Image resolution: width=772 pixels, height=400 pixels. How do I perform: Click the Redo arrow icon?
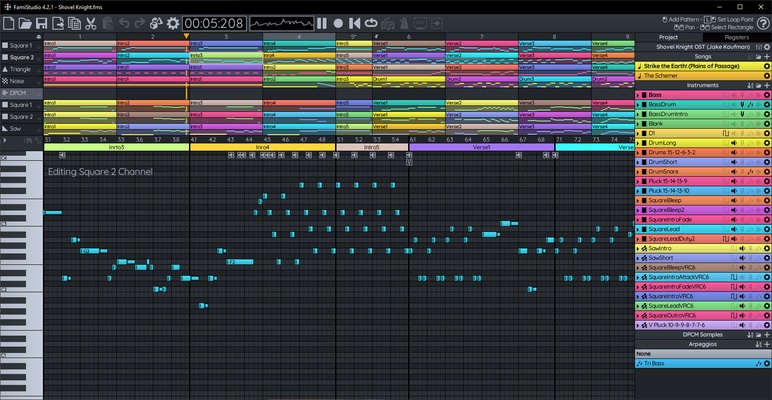coord(140,23)
